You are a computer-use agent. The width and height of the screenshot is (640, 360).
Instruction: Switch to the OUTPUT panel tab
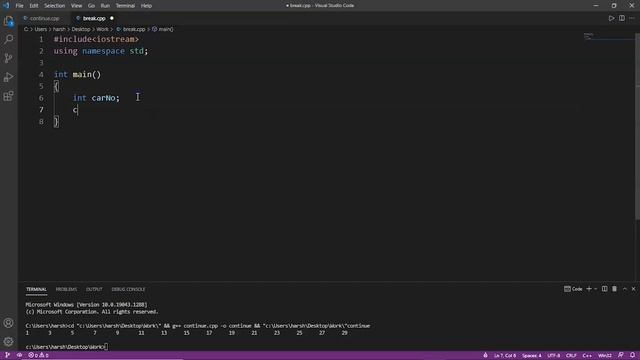(x=94, y=289)
